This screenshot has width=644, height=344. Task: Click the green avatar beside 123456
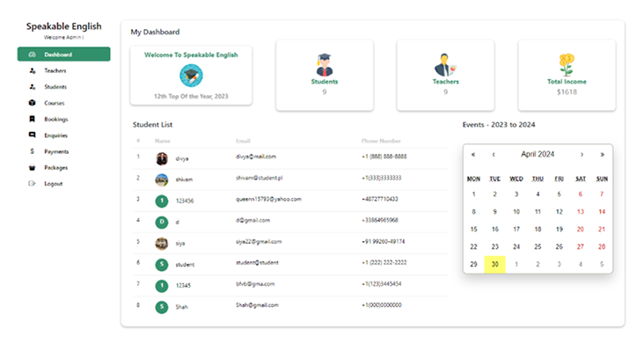point(162,201)
